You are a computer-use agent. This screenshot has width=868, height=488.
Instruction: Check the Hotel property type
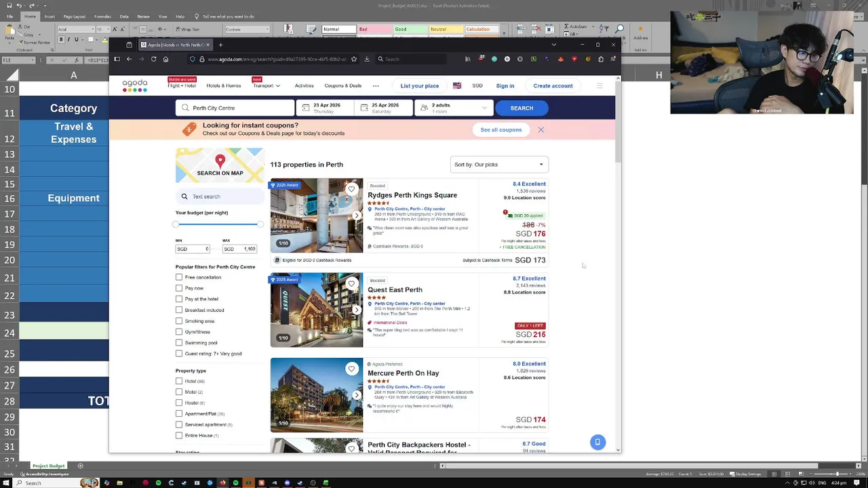pyautogui.click(x=179, y=381)
